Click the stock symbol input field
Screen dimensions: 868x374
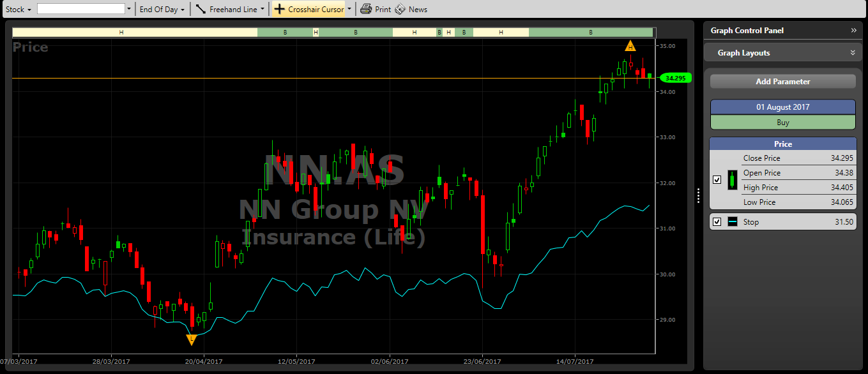pyautogui.click(x=81, y=9)
